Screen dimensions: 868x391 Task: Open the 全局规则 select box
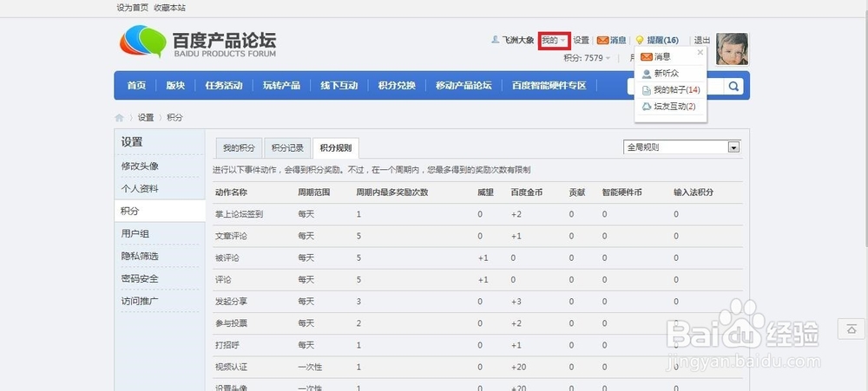682,147
